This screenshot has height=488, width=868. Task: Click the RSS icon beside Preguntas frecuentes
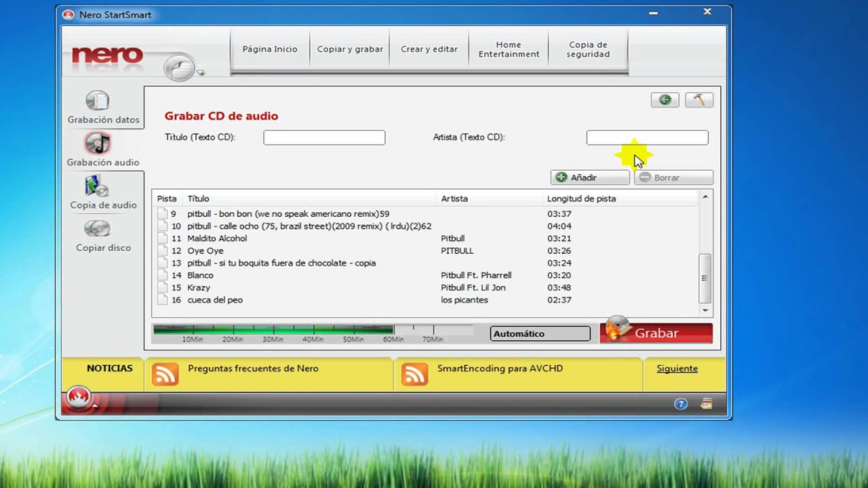coord(165,374)
